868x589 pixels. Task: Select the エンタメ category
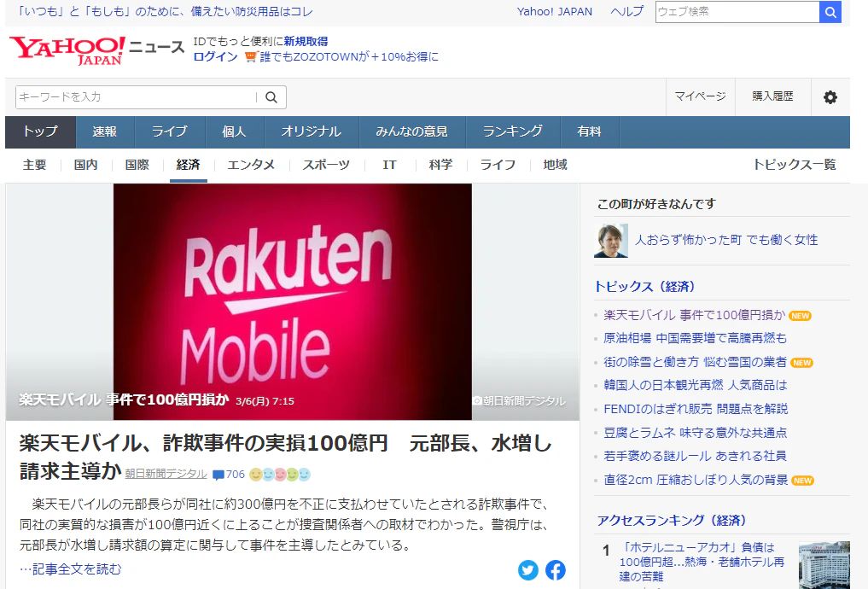click(x=251, y=165)
